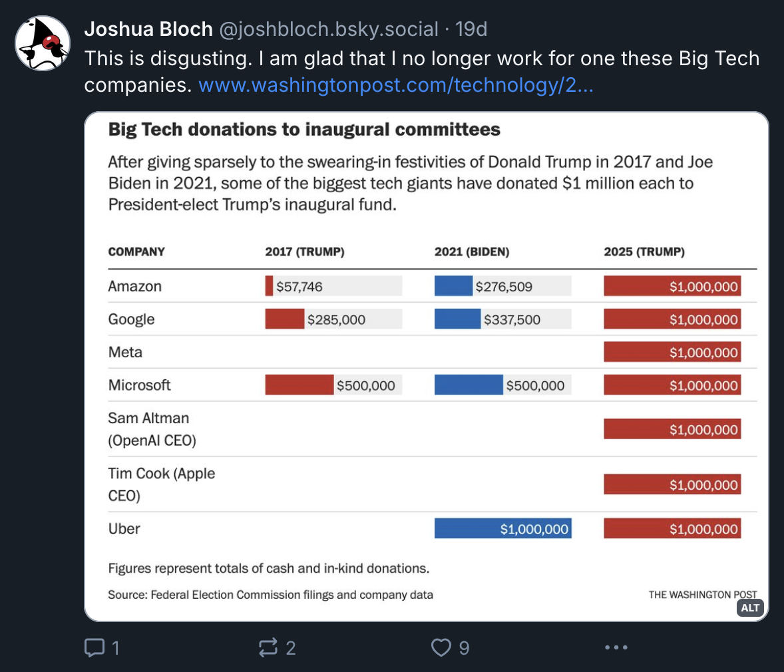Click Joshua Bloch's profile avatar
Image resolution: width=784 pixels, height=672 pixels.
43,43
